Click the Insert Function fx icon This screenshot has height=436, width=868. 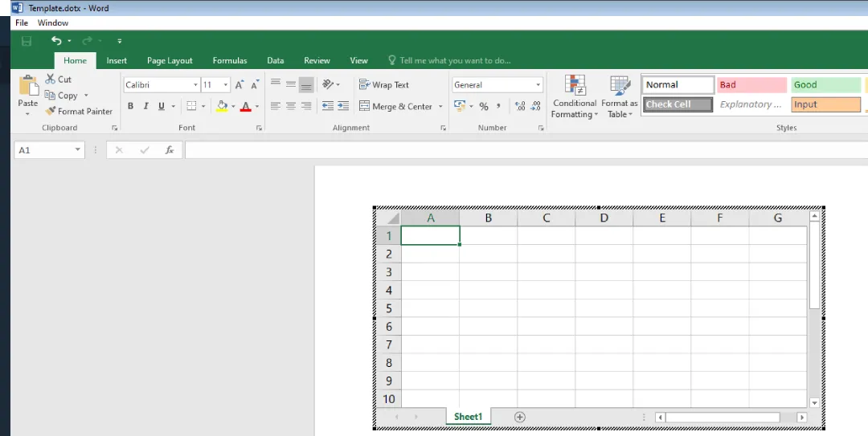tap(170, 150)
